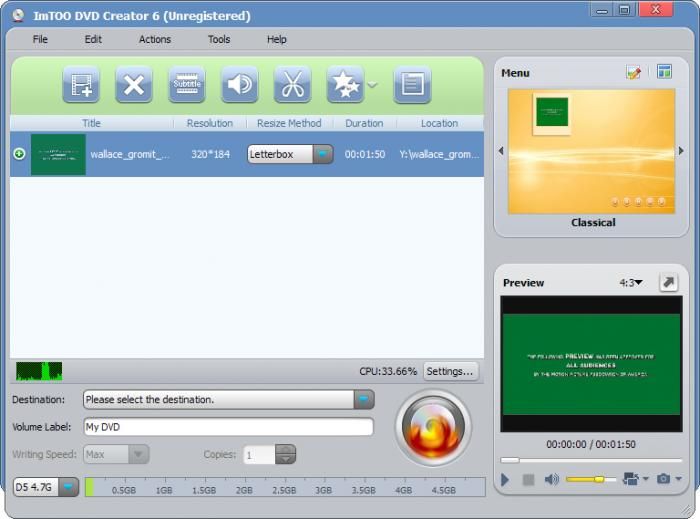Click the 00:00:00 / 00:01:50 time readout
Screen dimensions: 700x519
pos(591,444)
